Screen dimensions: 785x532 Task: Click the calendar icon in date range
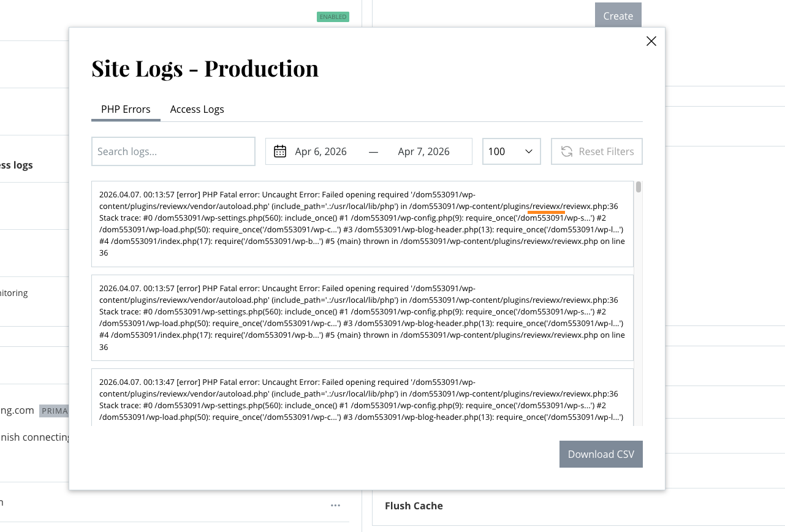[x=280, y=151]
